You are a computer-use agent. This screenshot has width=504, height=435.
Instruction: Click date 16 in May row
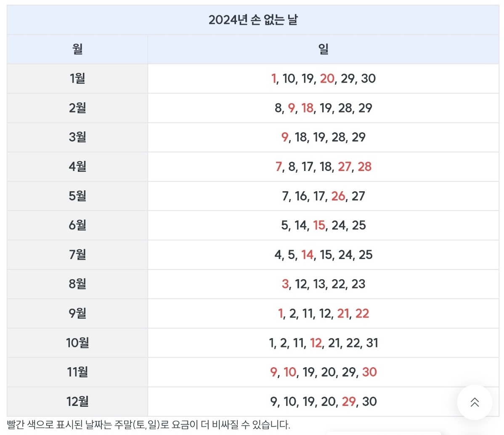pyautogui.click(x=300, y=196)
